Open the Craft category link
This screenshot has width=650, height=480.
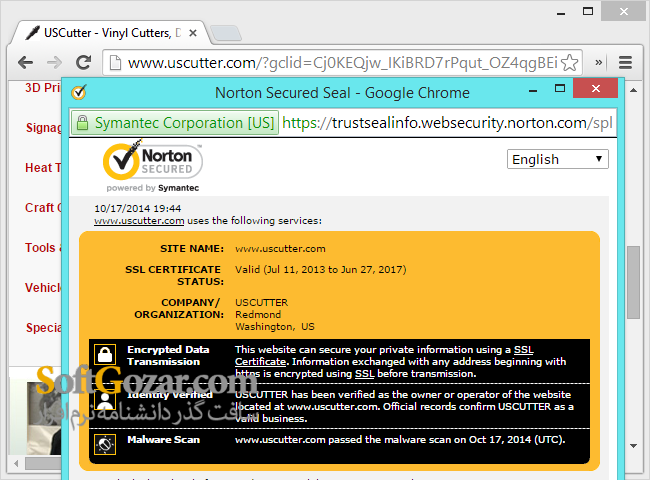coord(43,207)
